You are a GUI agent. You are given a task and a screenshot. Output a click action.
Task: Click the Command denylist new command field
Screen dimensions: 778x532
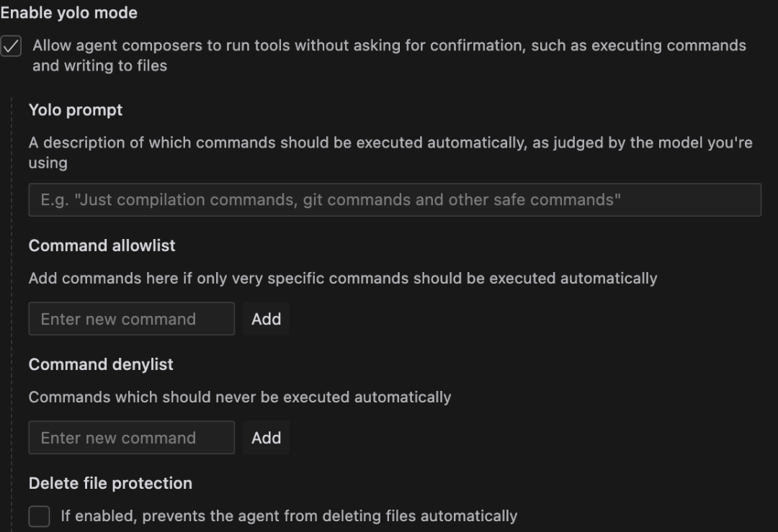tap(132, 438)
